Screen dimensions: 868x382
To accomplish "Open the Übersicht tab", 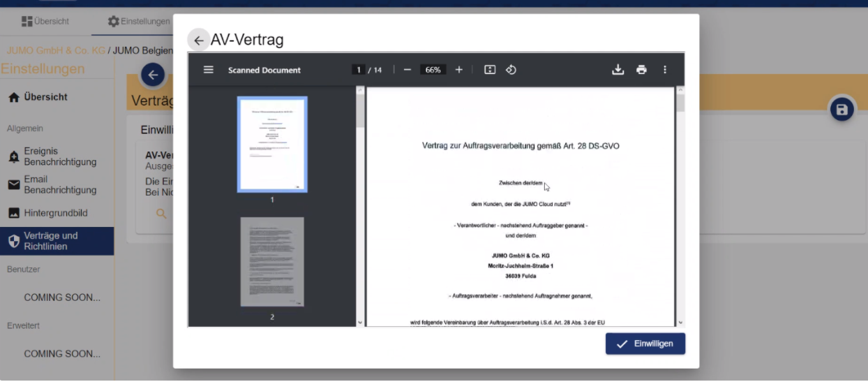I will point(45,22).
